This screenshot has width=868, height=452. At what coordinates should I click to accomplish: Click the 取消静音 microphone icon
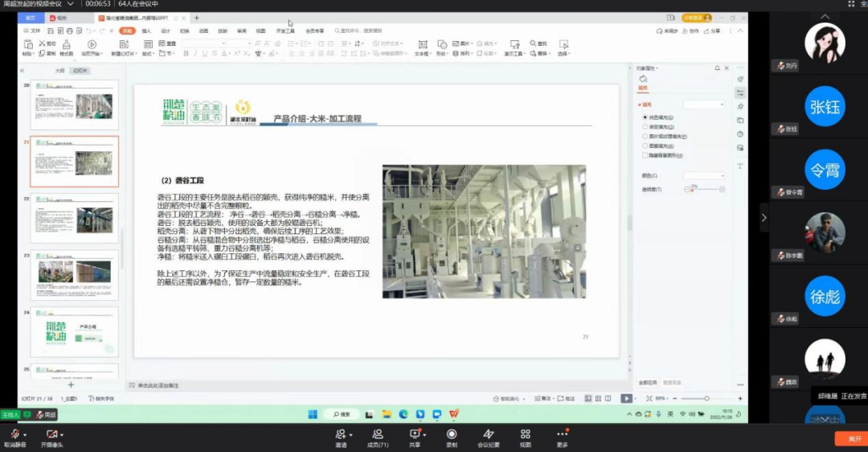[x=14, y=434]
